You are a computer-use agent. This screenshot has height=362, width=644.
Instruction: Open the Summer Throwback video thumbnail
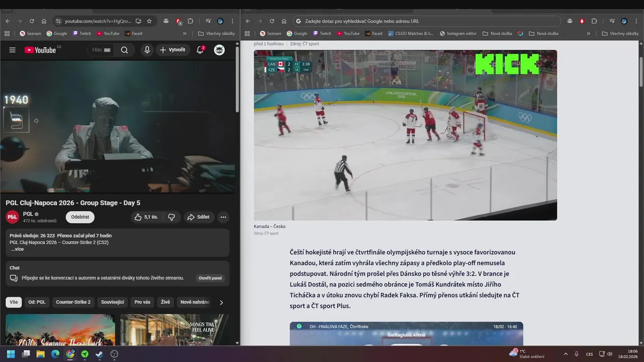coord(60,330)
